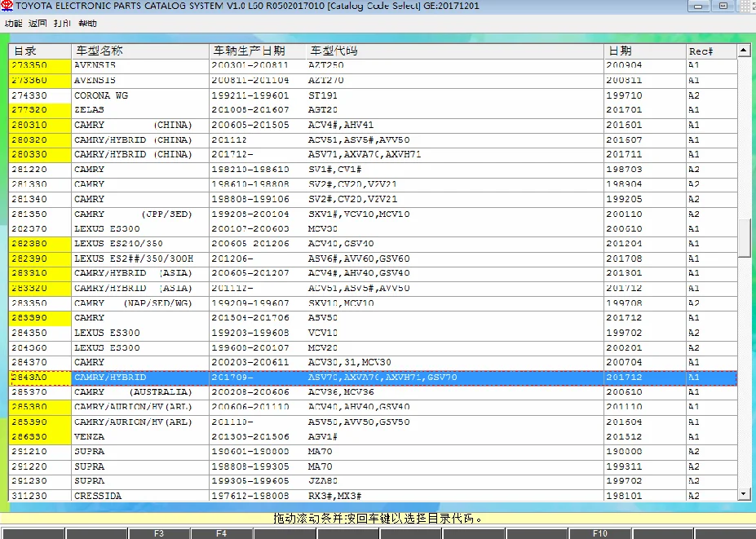Click the 车型名称 column header

(140, 51)
